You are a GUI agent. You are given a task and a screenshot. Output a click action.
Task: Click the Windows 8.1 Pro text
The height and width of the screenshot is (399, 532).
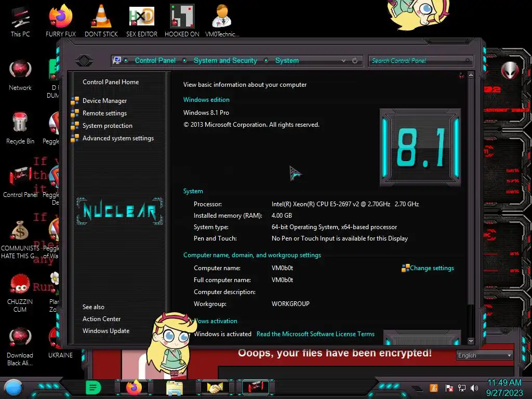click(x=206, y=113)
